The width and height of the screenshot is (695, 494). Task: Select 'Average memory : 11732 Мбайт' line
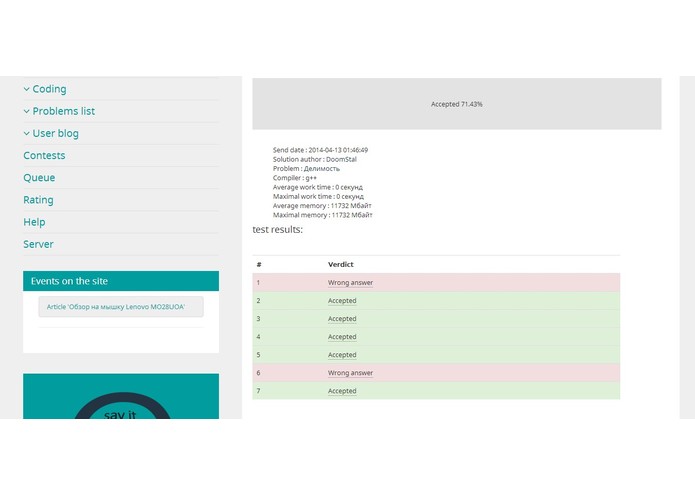click(322, 206)
